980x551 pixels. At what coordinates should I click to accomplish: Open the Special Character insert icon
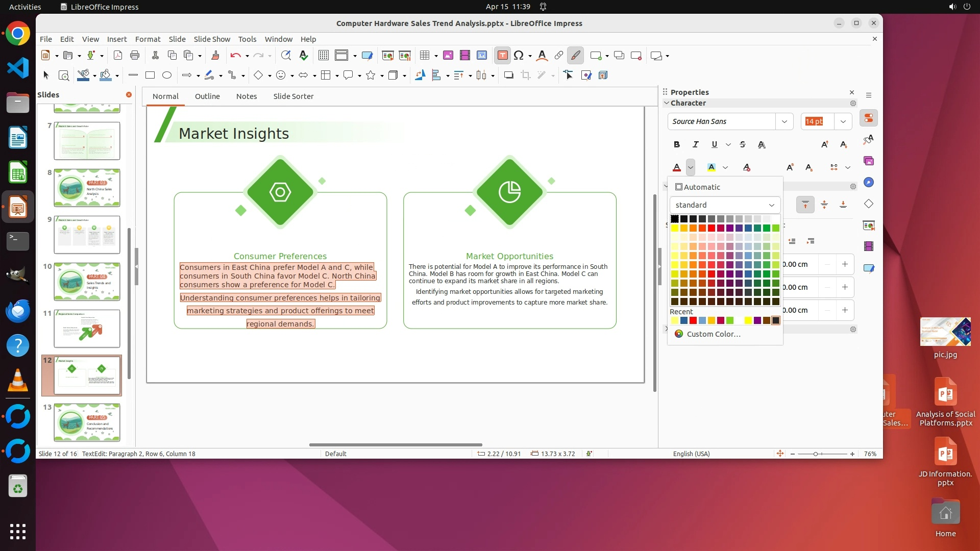tap(519, 56)
